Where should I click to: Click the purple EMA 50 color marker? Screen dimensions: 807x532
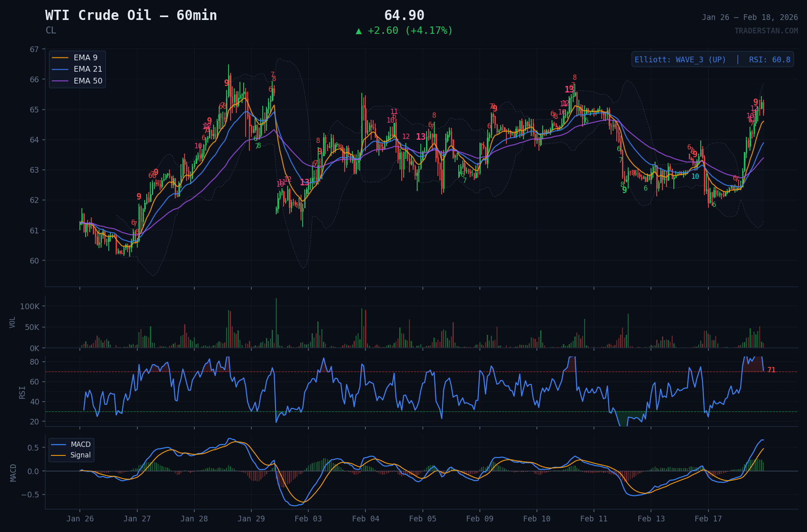60,81
